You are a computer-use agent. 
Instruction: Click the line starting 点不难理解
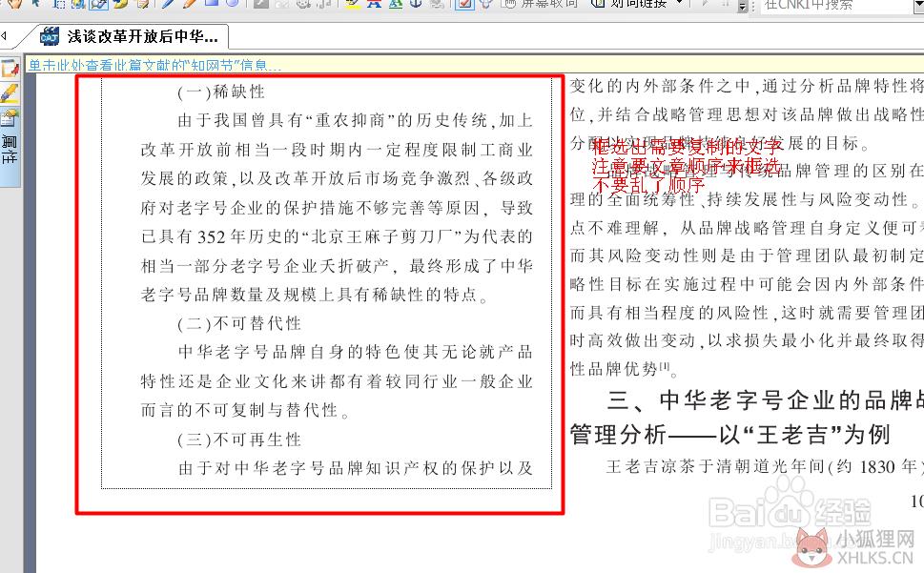coord(747,228)
